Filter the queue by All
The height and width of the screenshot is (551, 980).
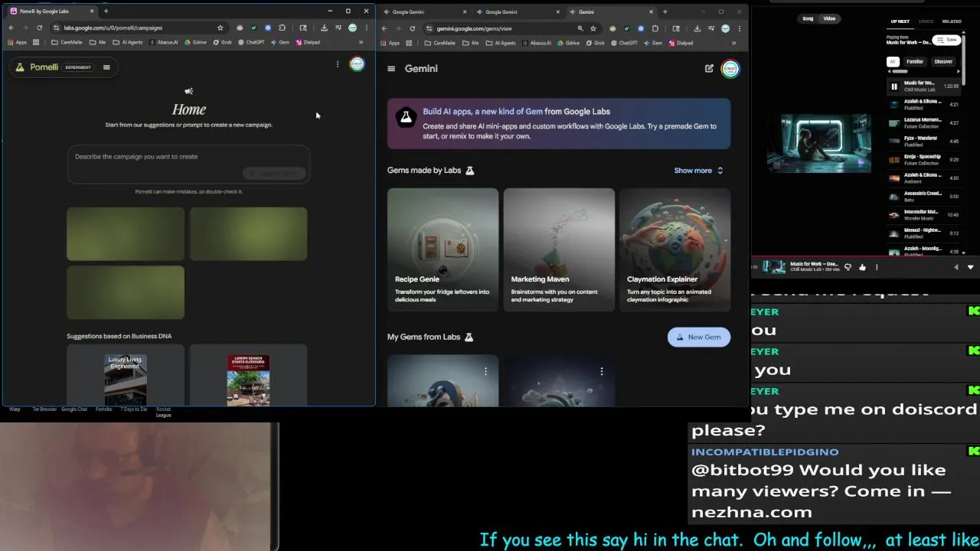tap(892, 61)
